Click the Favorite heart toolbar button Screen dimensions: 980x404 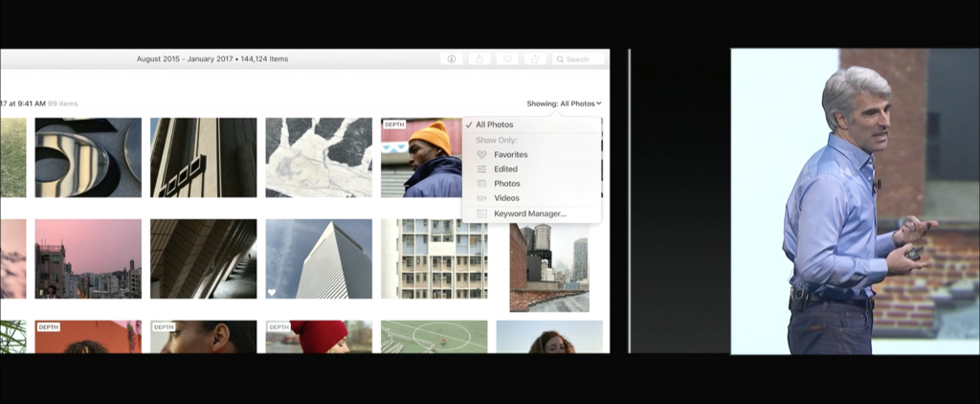507,59
